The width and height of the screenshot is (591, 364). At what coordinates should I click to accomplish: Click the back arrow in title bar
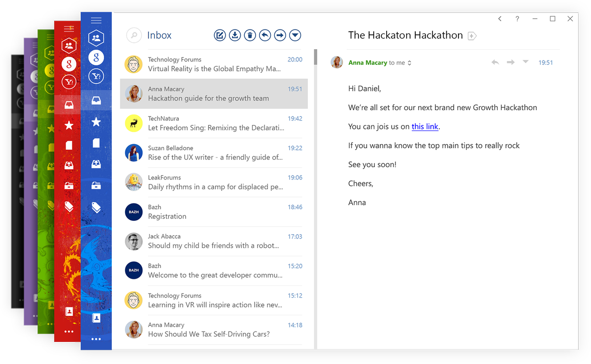click(x=500, y=19)
